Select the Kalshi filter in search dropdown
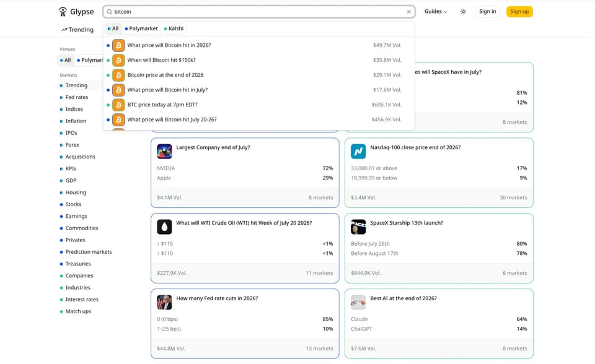 pos(174,28)
